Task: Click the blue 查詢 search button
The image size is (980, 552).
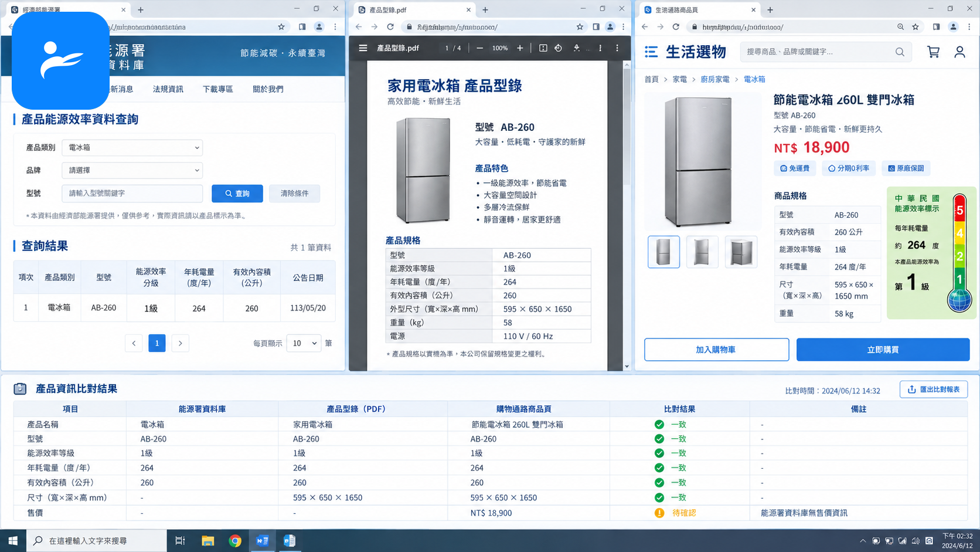Action: pyautogui.click(x=237, y=194)
